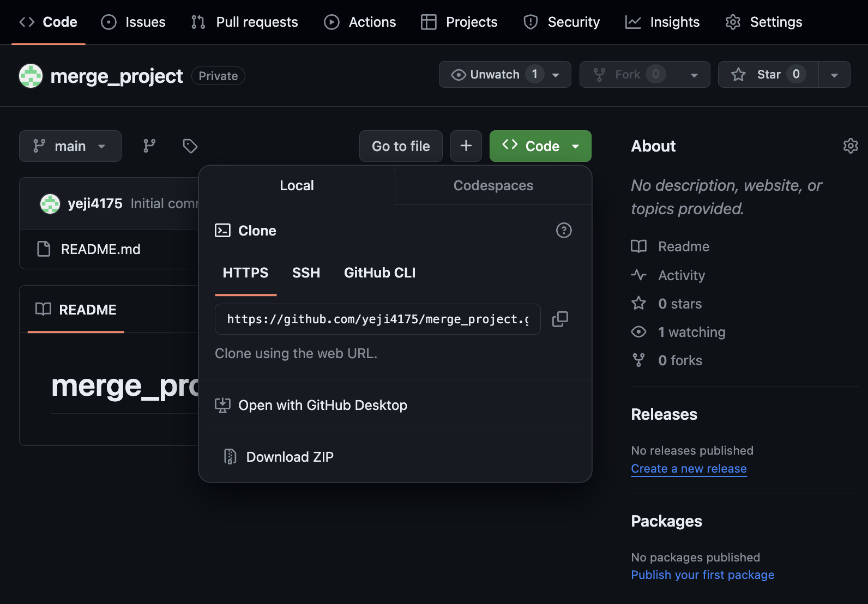Click the star icon beside 0 stars
This screenshot has height=604, width=868.
638,303
